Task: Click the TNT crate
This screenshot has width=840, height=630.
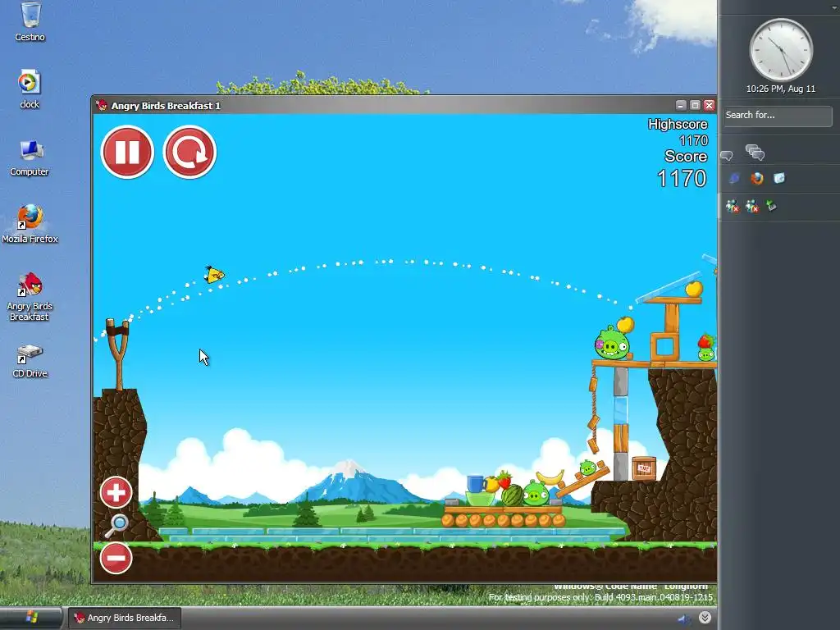Action: (x=643, y=468)
